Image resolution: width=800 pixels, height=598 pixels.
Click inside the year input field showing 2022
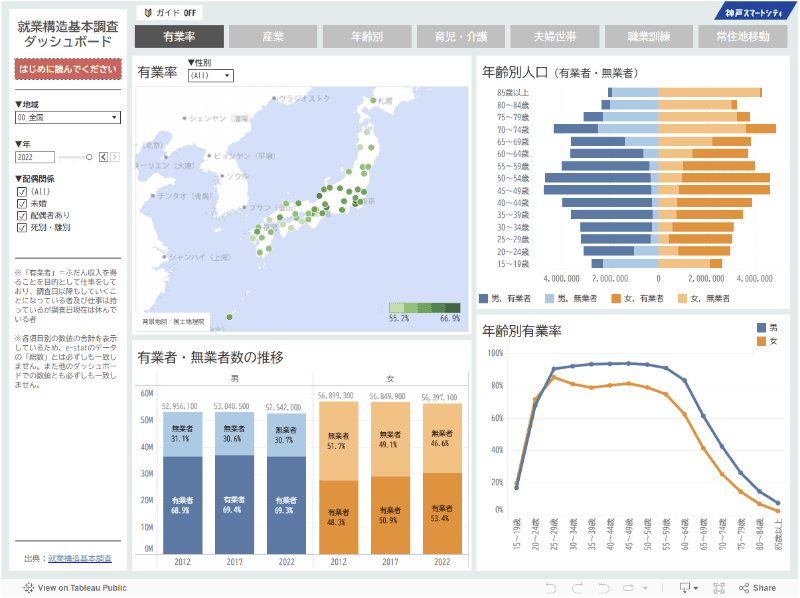[x=35, y=157]
